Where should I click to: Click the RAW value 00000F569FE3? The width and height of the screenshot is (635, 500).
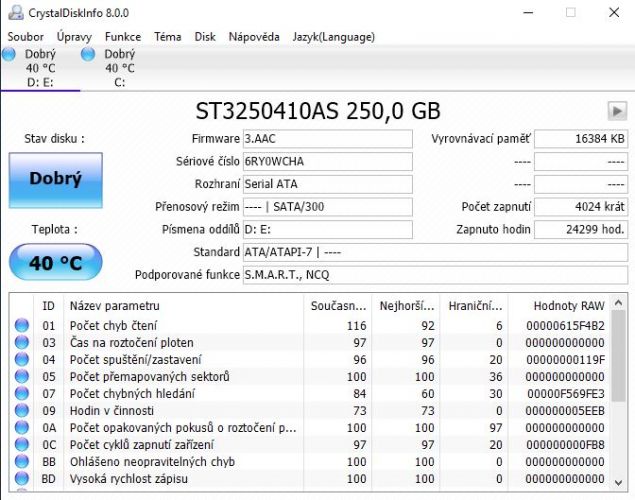566,394
